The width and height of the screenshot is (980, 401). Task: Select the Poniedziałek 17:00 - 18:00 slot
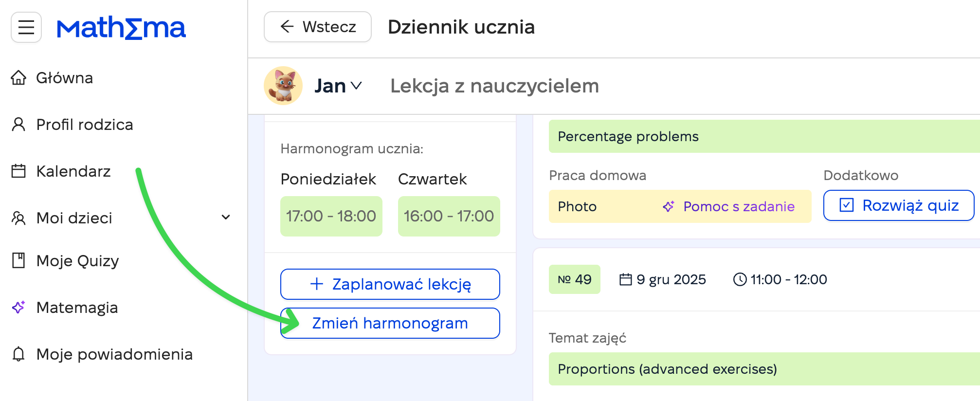(x=331, y=216)
